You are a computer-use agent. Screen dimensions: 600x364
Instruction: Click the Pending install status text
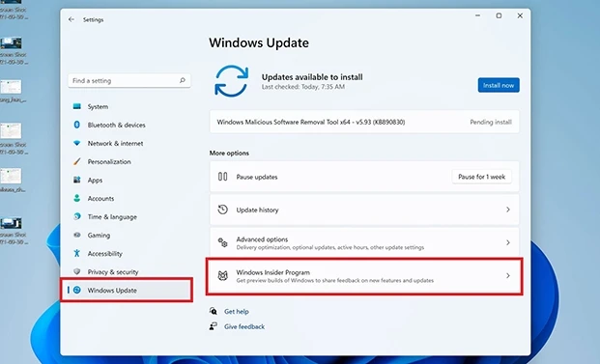tap(491, 122)
